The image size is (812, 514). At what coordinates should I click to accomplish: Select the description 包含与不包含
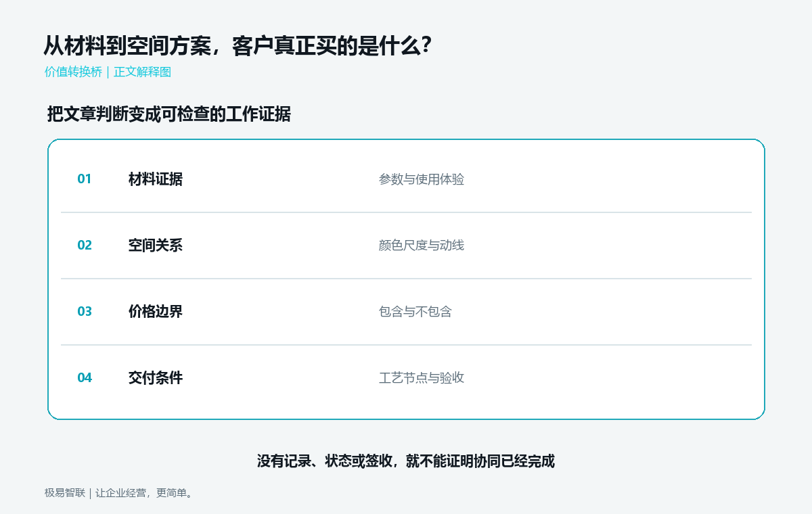pos(415,312)
